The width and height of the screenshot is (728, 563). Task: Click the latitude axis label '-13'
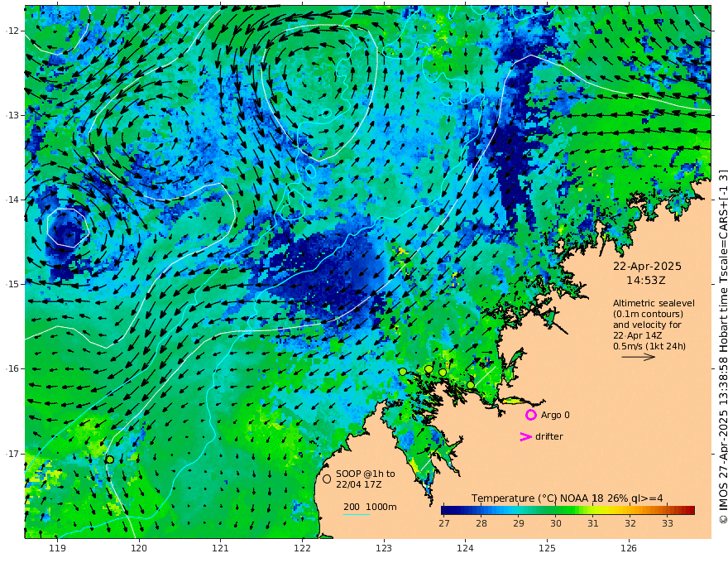click(12, 115)
